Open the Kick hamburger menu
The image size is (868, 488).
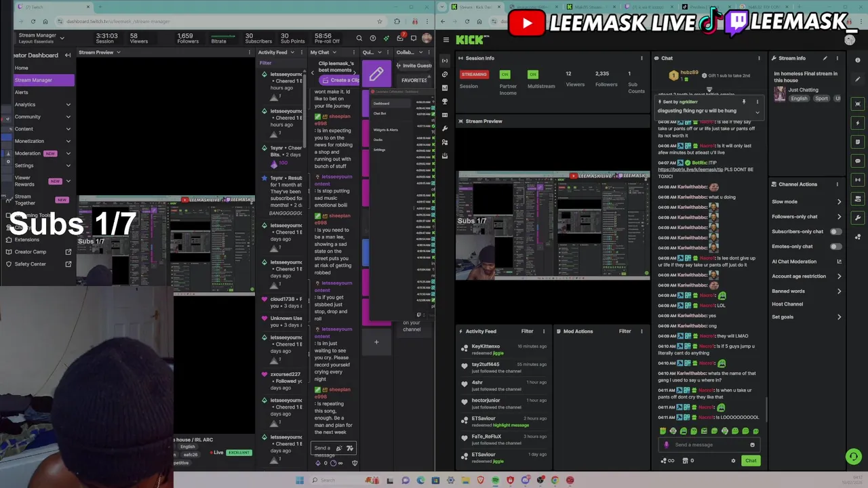[446, 39]
